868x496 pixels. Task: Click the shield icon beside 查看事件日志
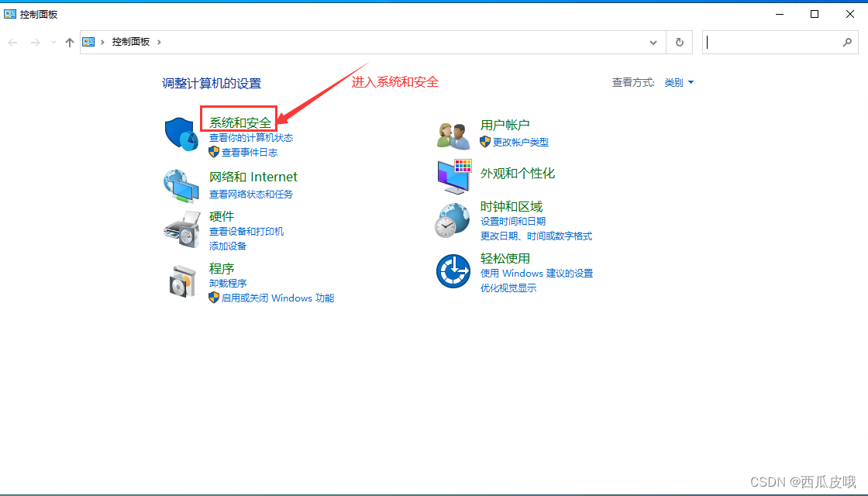pos(214,152)
